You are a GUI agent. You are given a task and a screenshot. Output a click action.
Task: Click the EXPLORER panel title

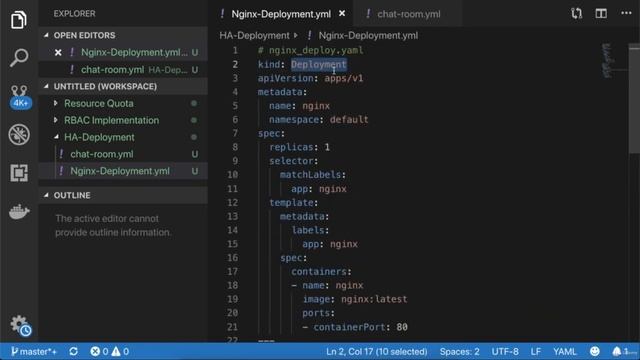click(x=74, y=14)
